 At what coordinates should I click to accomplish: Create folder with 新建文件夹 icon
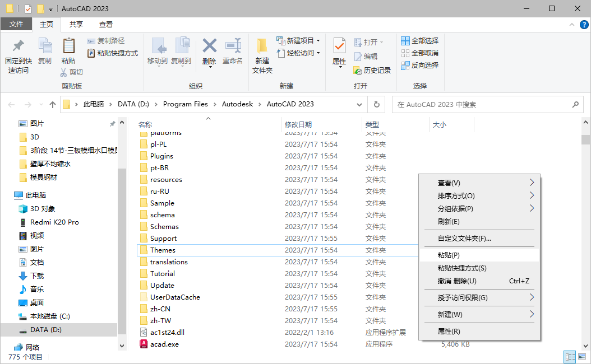click(x=261, y=53)
